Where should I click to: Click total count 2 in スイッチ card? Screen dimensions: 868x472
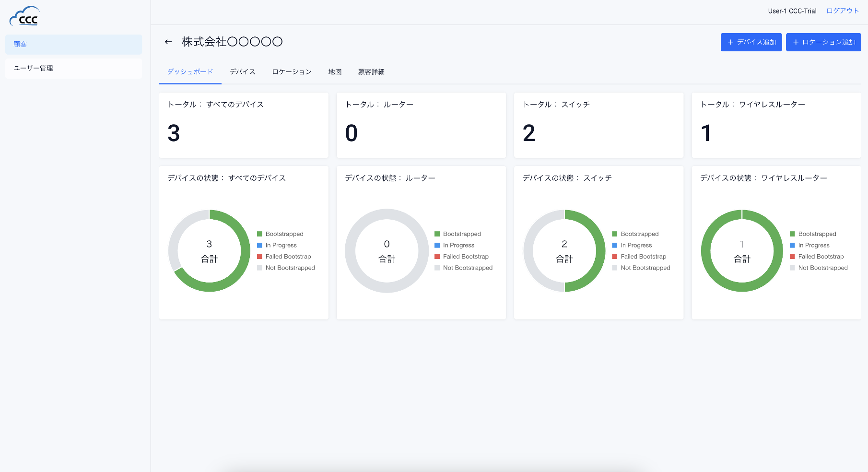click(x=529, y=133)
